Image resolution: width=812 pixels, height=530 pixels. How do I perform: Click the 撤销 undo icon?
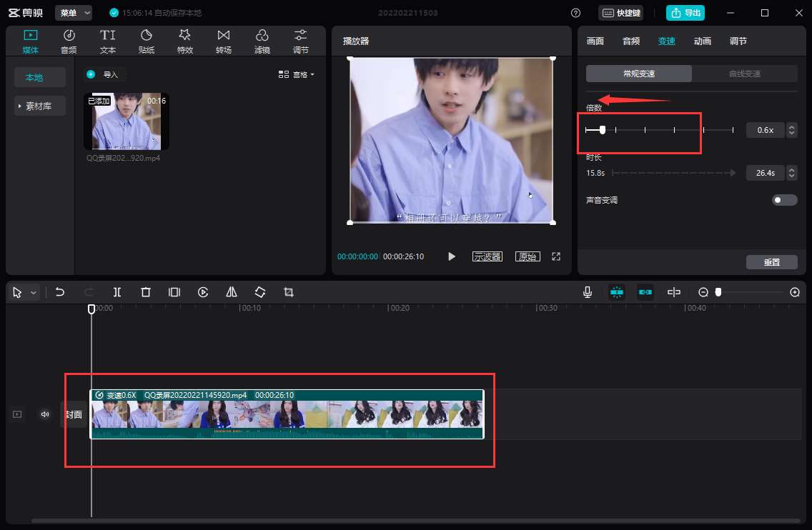(60, 292)
